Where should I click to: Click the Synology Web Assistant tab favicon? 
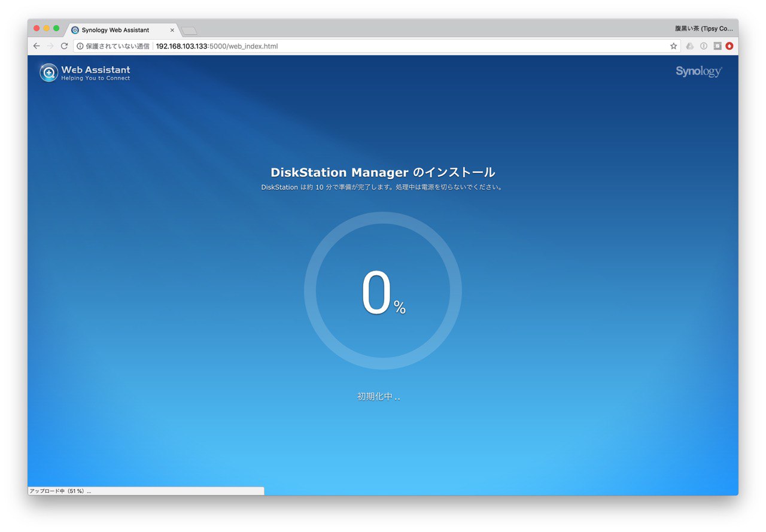click(75, 30)
